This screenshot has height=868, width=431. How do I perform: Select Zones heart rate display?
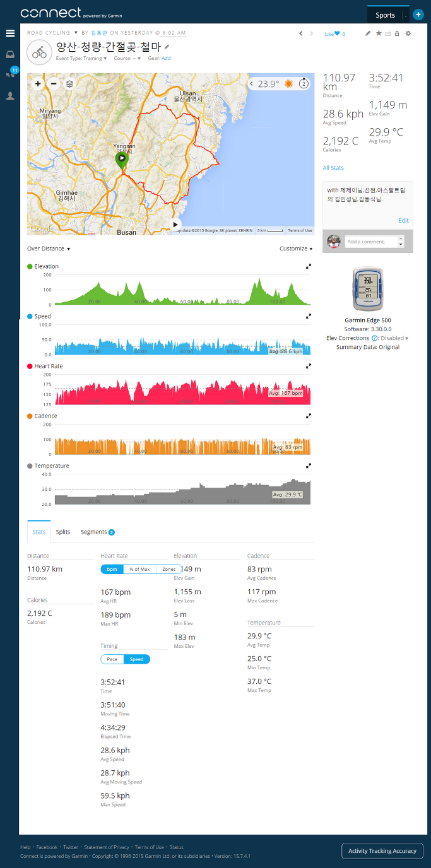pos(169,569)
